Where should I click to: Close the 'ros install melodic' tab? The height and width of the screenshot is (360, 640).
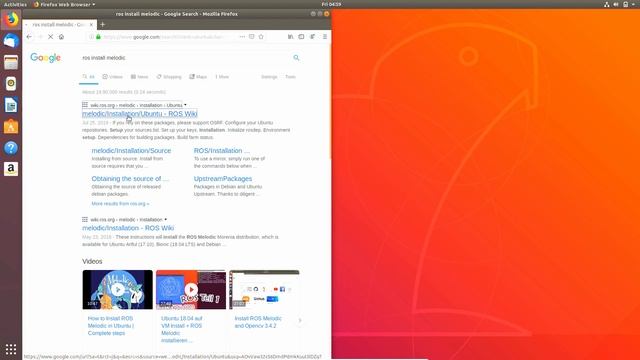[x=91, y=24]
